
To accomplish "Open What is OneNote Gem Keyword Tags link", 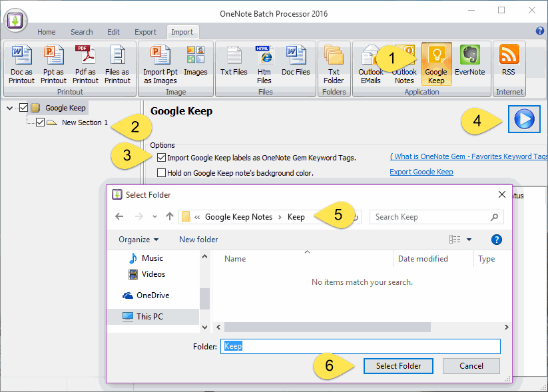I will [x=469, y=156].
